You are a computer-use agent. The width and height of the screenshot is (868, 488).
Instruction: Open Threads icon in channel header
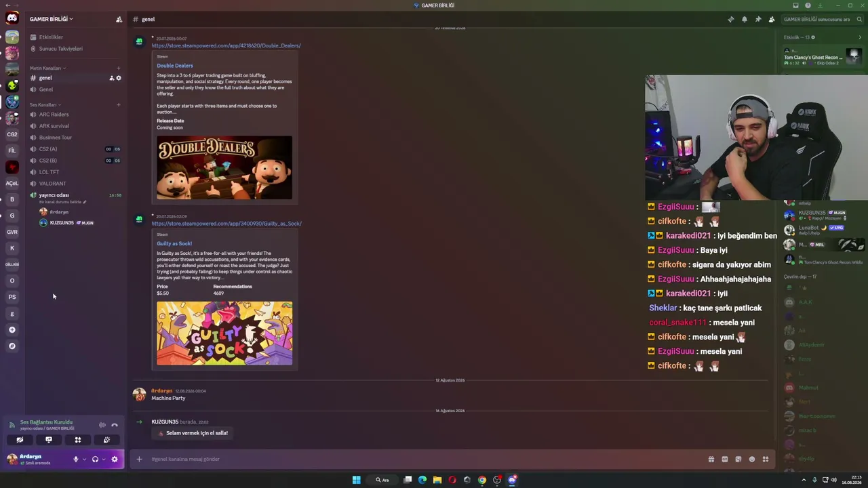coord(730,19)
